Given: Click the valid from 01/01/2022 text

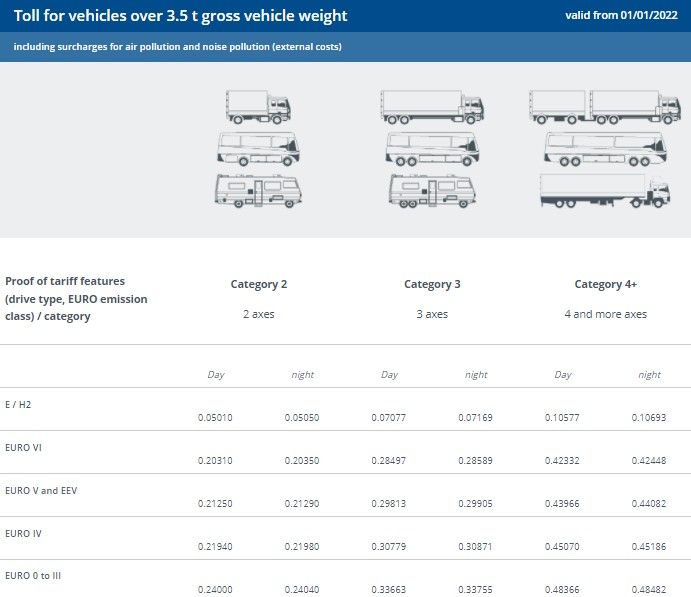Looking at the screenshot, I should point(621,15).
